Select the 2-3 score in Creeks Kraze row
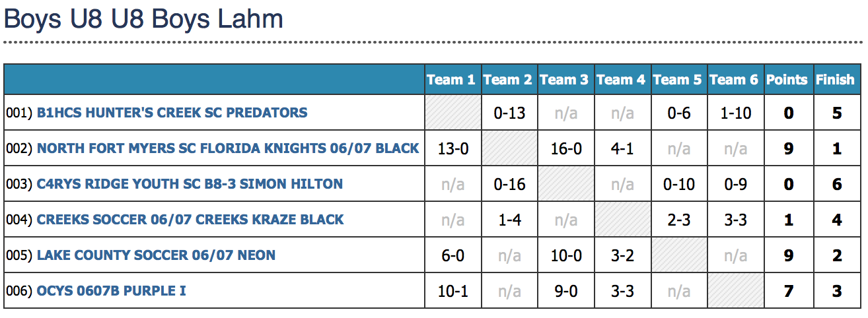The height and width of the screenshot is (318, 868). [x=678, y=220]
